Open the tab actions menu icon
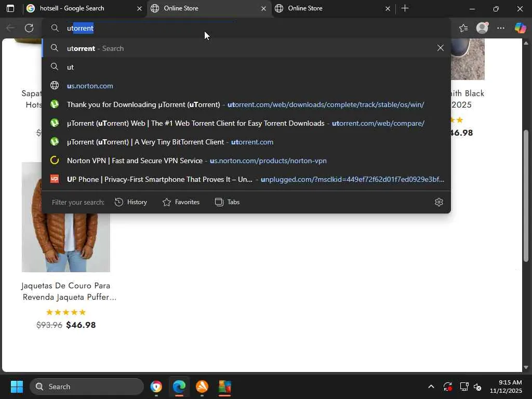Screen dimensions: 532x399 click(10, 8)
